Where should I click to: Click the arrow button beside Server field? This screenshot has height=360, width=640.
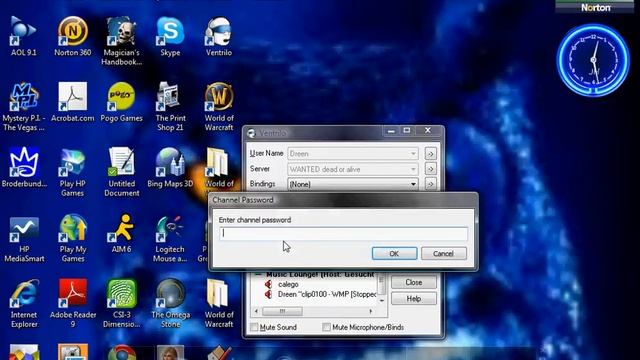tap(430, 169)
